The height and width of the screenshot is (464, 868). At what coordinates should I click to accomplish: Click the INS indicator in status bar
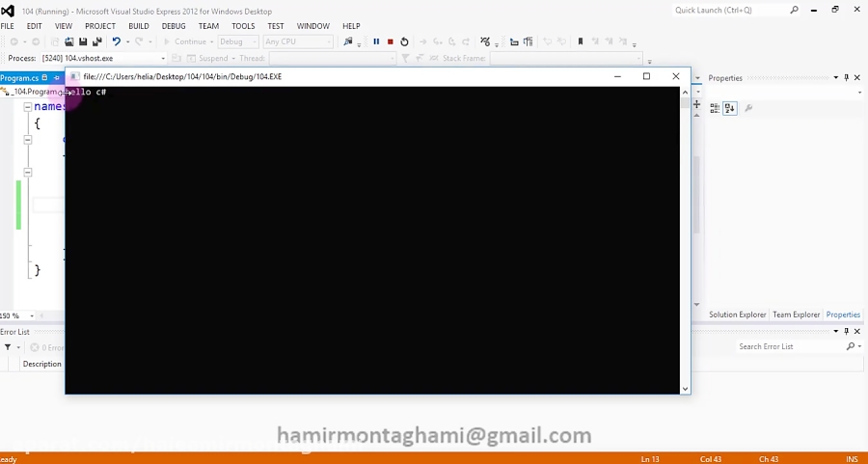(852, 459)
